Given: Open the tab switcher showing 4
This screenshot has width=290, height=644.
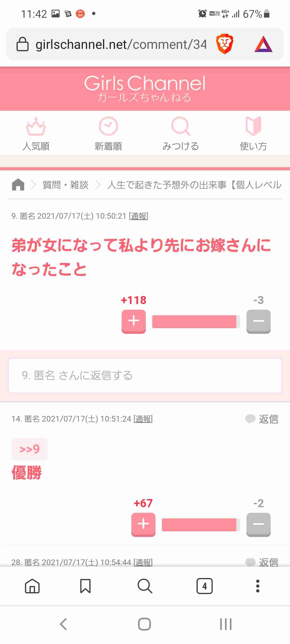Looking at the screenshot, I should (x=204, y=586).
